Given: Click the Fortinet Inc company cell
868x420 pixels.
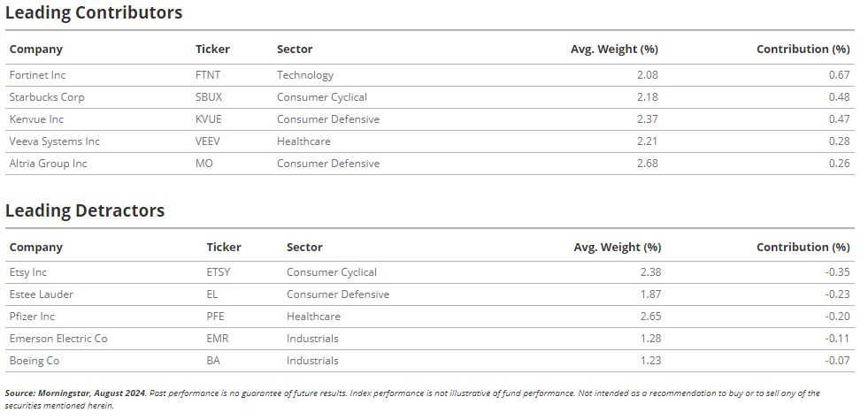Looking at the screenshot, I should 37,75.
